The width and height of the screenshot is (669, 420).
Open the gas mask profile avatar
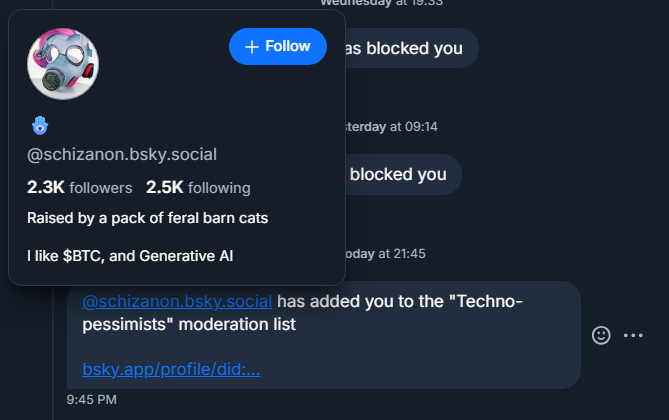tap(63, 64)
